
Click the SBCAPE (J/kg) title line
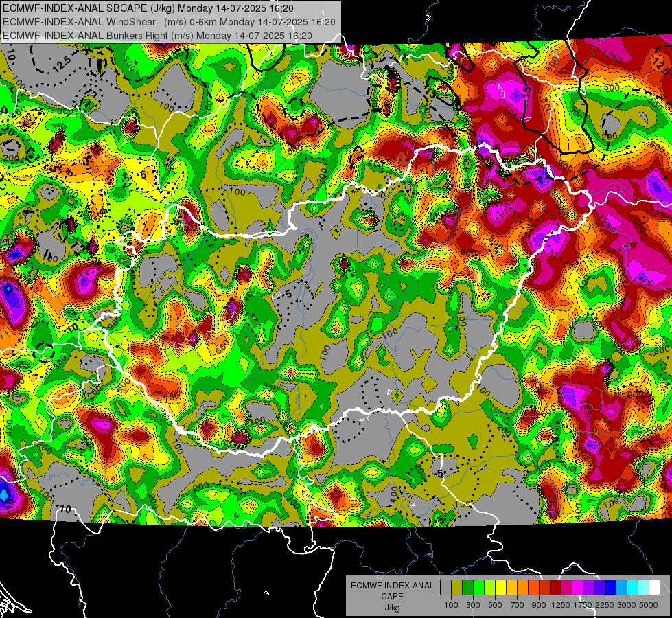pyautogui.click(x=148, y=8)
